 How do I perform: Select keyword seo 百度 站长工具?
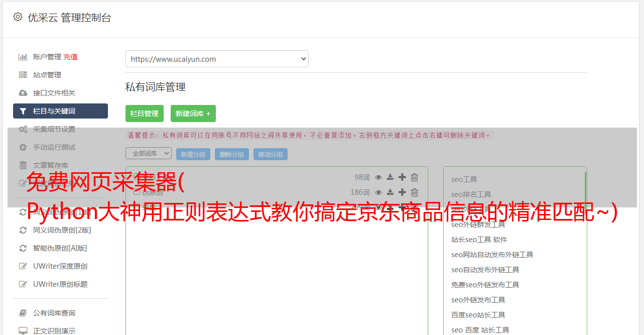pyautogui.click(x=480, y=330)
